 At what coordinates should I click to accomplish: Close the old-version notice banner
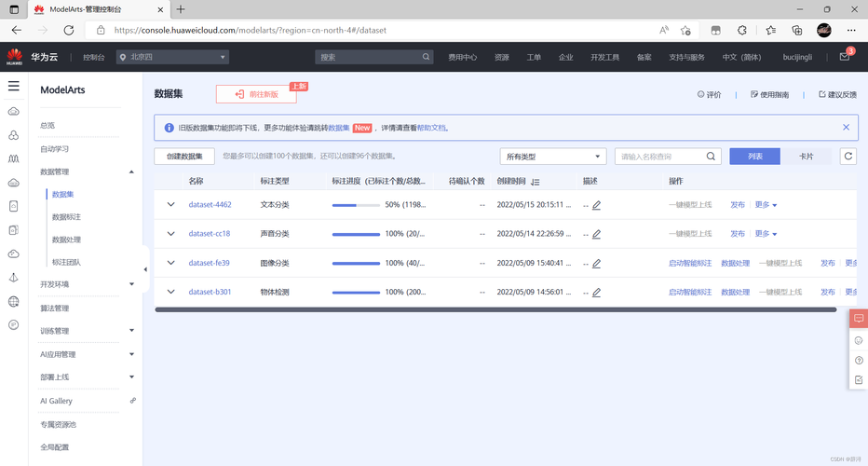pyautogui.click(x=846, y=128)
